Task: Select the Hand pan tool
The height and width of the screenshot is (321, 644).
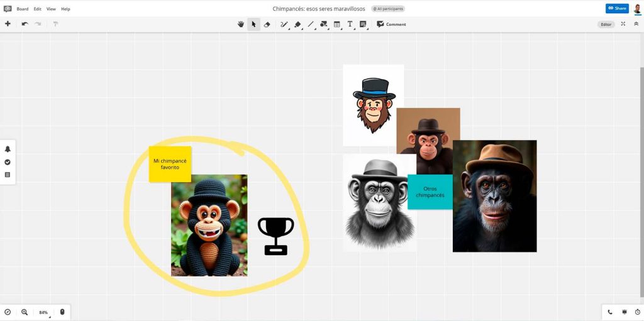Action: tap(240, 24)
